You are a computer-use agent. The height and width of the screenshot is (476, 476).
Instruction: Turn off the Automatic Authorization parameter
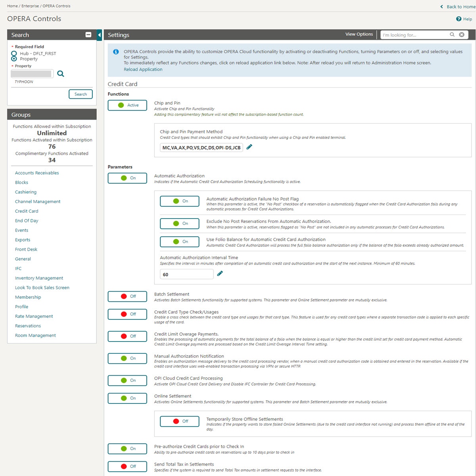(x=127, y=178)
